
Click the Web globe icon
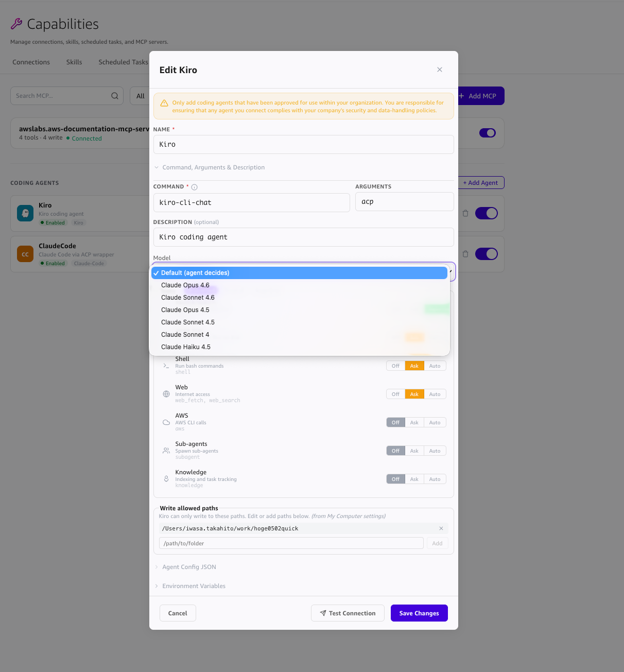pos(166,394)
